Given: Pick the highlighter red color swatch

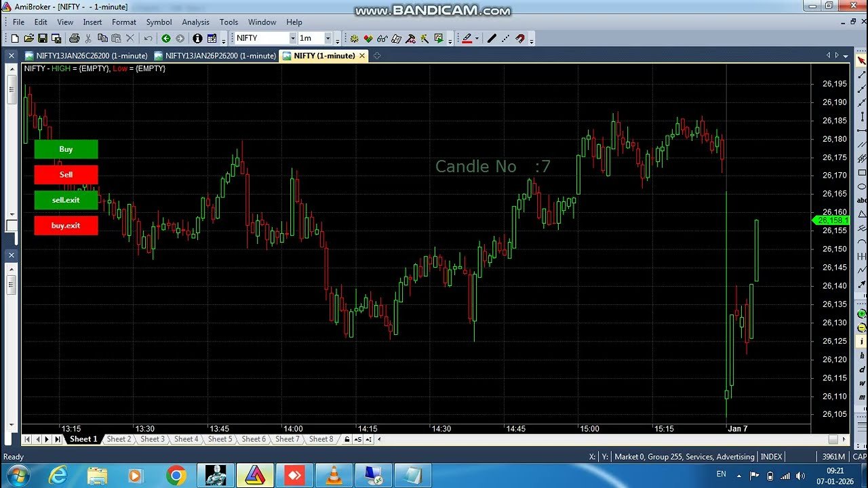Looking at the screenshot, I should point(468,41).
